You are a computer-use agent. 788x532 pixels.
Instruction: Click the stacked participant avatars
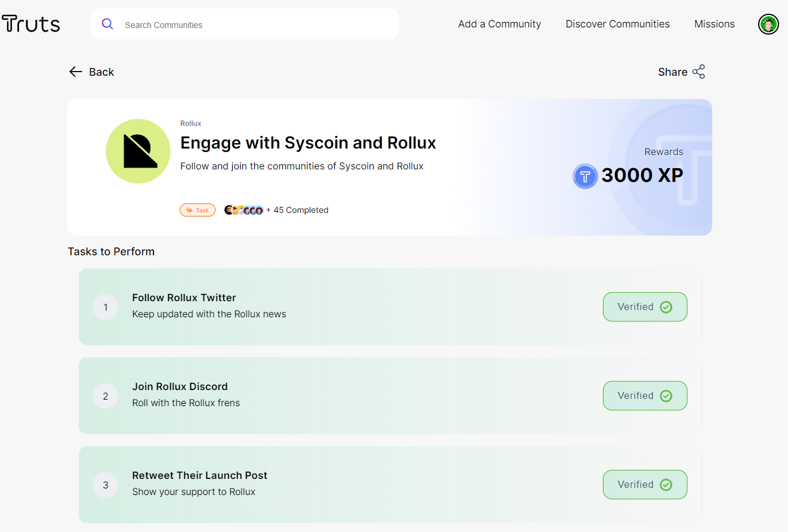tap(244, 210)
